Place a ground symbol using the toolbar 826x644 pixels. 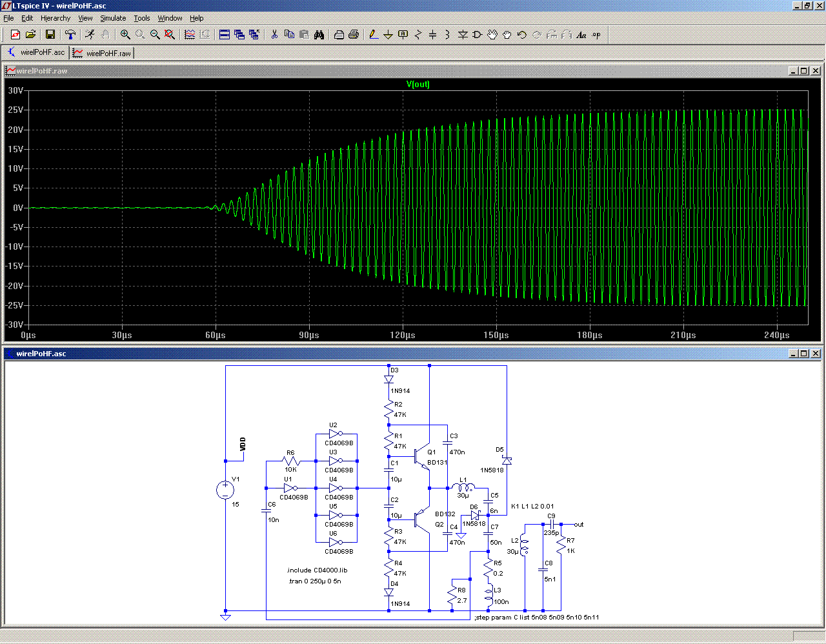coord(388,35)
